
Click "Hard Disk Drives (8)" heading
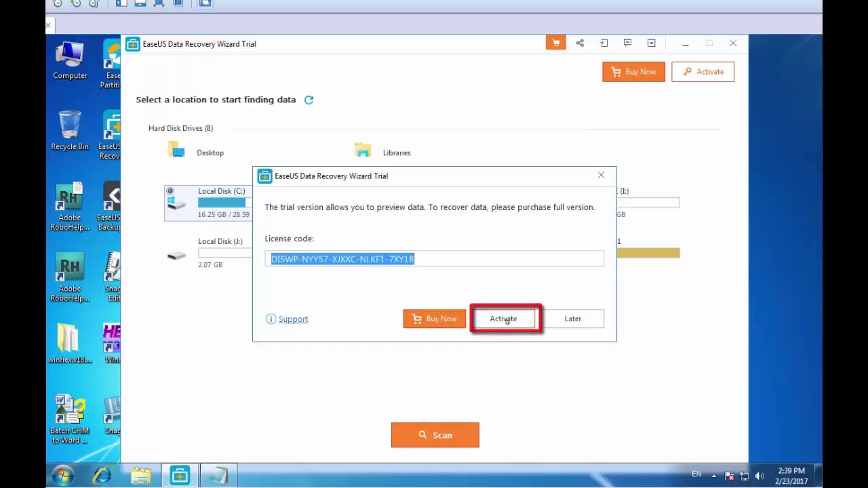(x=180, y=128)
